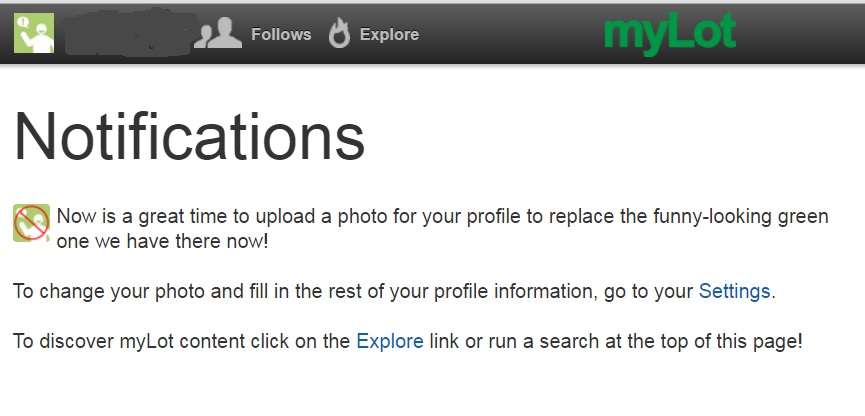Viewport: 865px width, 416px height.
Task: Click the 'To change your photo' sentence
Action: coord(394,291)
